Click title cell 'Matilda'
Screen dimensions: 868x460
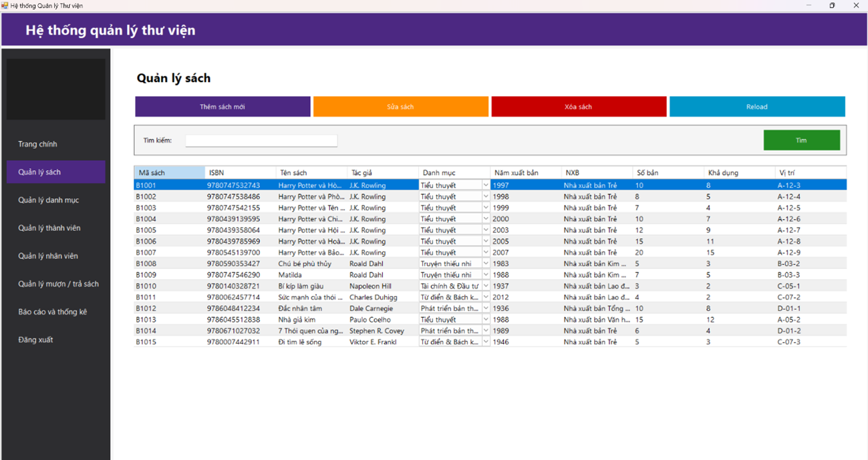[311, 275]
